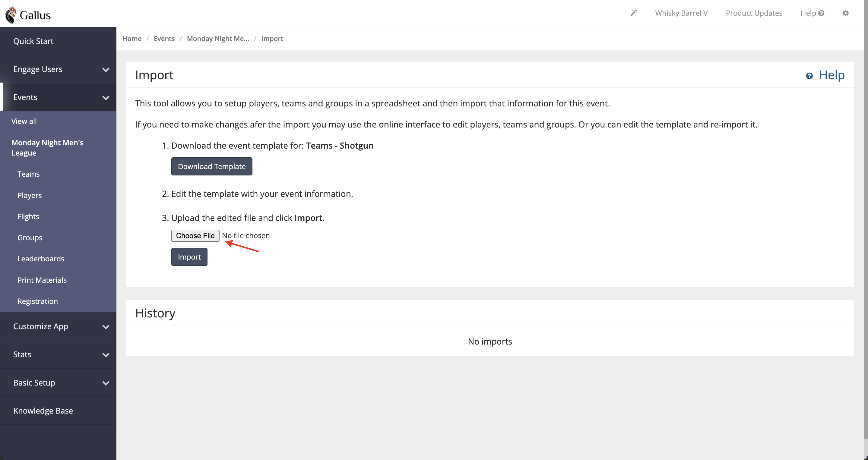The height and width of the screenshot is (460, 868).
Task: Go to Print Materials in sidebar
Action: tap(42, 280)
